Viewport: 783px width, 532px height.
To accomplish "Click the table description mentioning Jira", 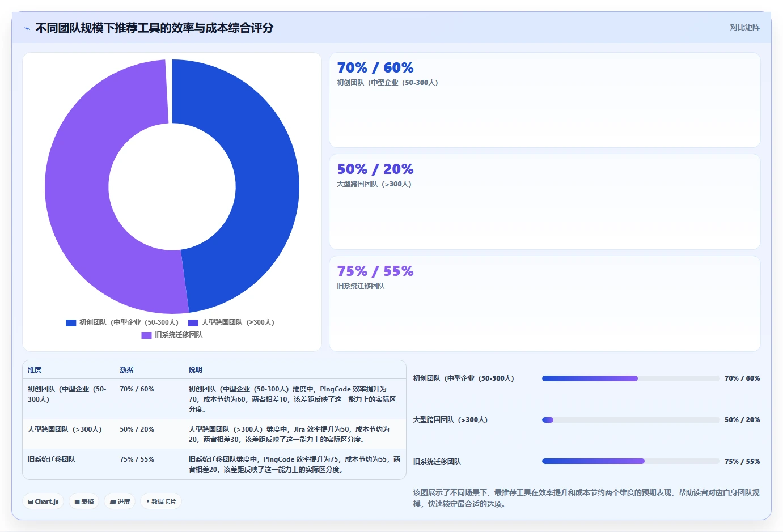I will 289,435.
